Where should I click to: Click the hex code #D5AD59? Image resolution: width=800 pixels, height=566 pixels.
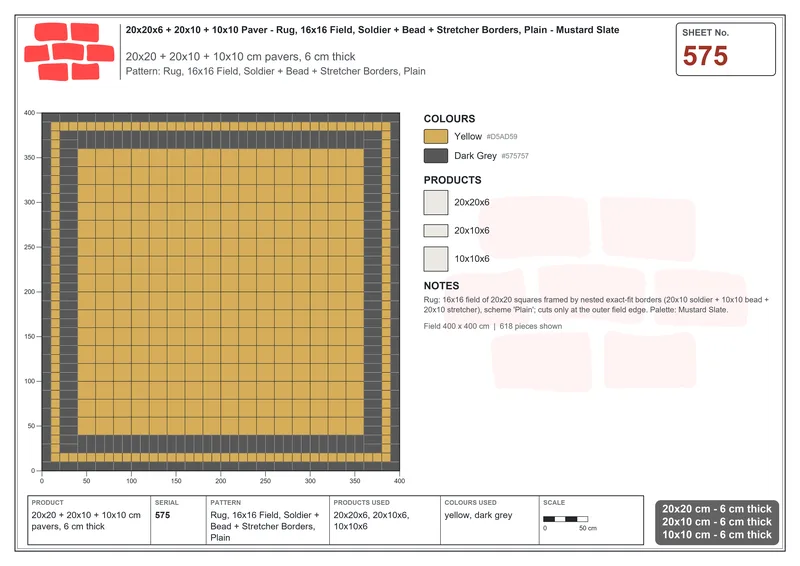pos(502,137)
